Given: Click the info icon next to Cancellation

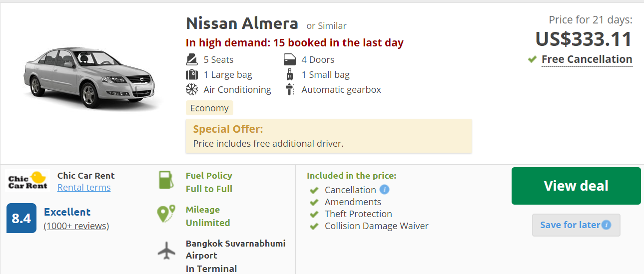Looking at the screenshot, I should click(384, 190).
